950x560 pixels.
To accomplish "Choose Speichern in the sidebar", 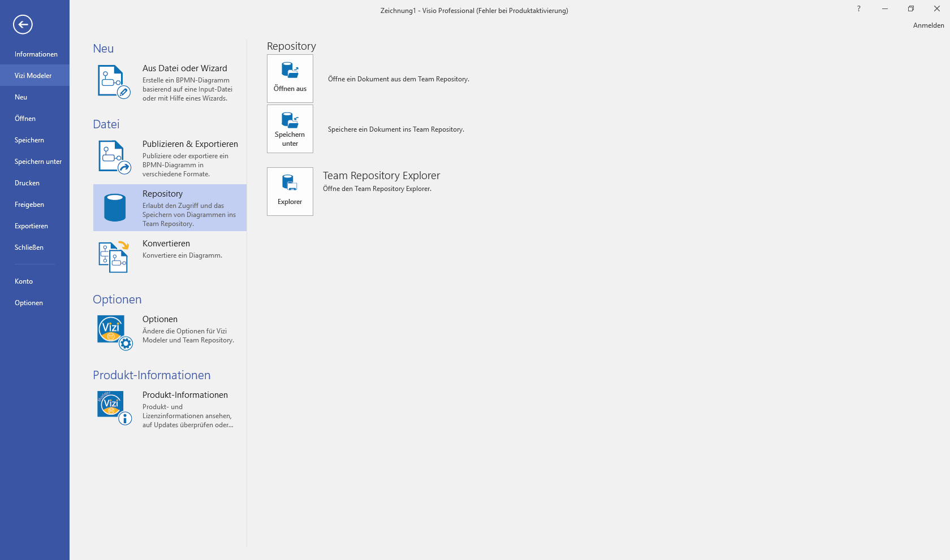I will point(35,140).
